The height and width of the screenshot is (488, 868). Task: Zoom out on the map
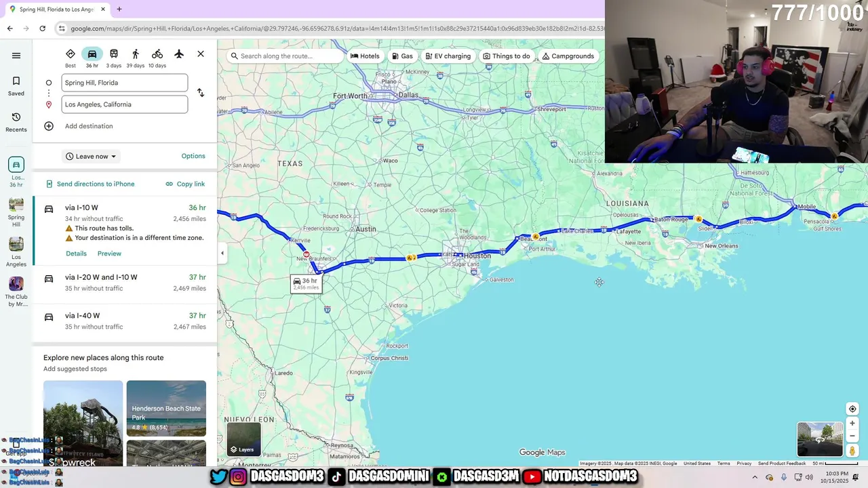tap(852, 436)
